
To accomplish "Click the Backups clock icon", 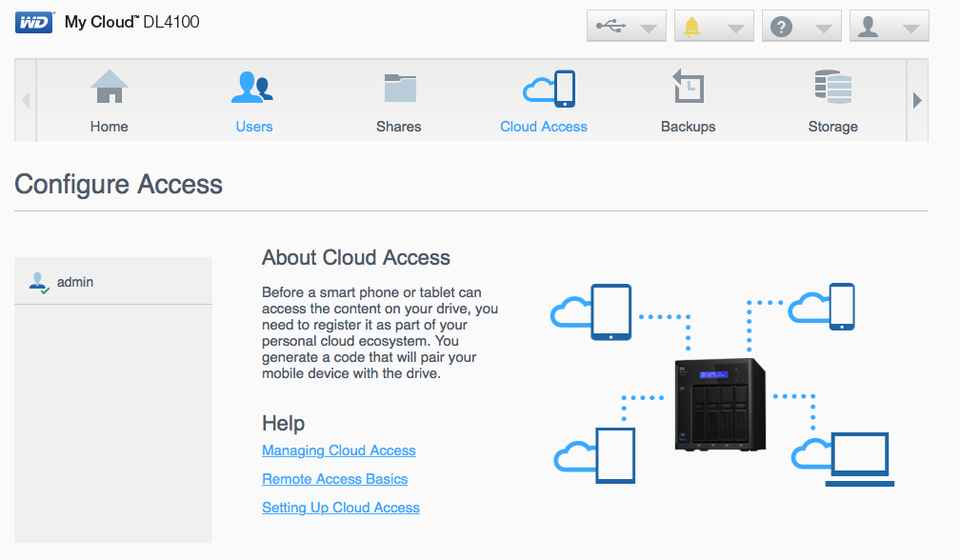I will (x=689, y=87).
